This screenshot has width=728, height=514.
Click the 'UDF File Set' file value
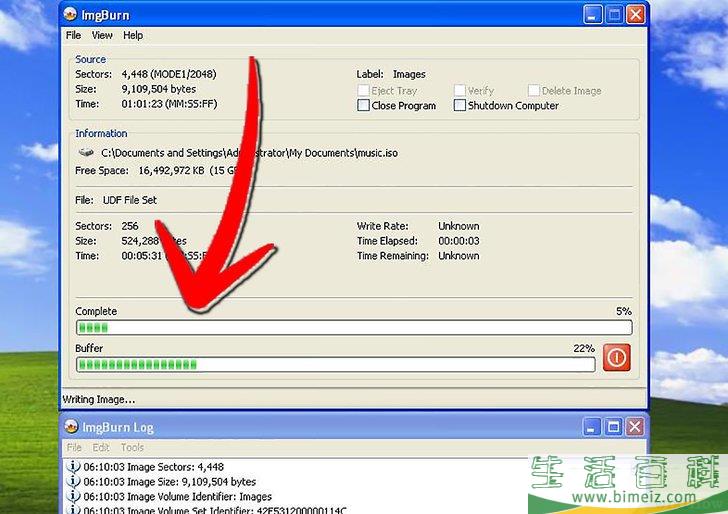[x=130, y=200]
